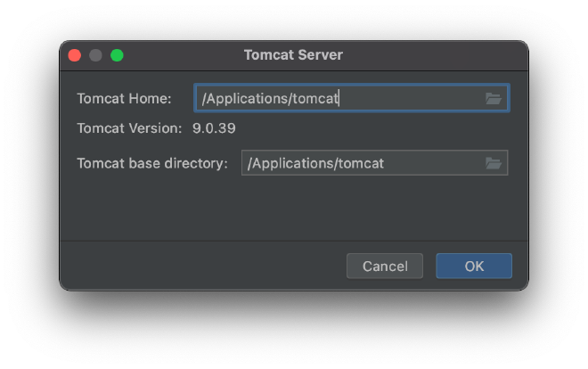
Task: Focus the Tomcat base directory field
Action: 374,163
